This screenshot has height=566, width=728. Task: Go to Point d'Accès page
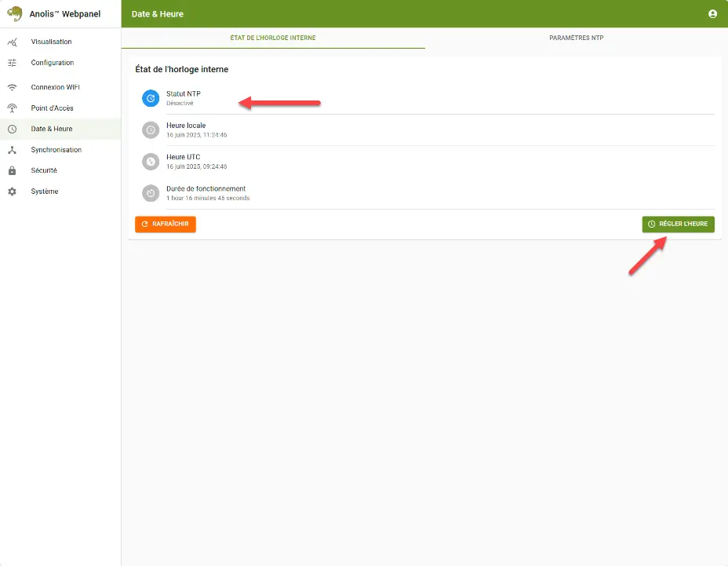pyautogui.click(x=60, y=108)
